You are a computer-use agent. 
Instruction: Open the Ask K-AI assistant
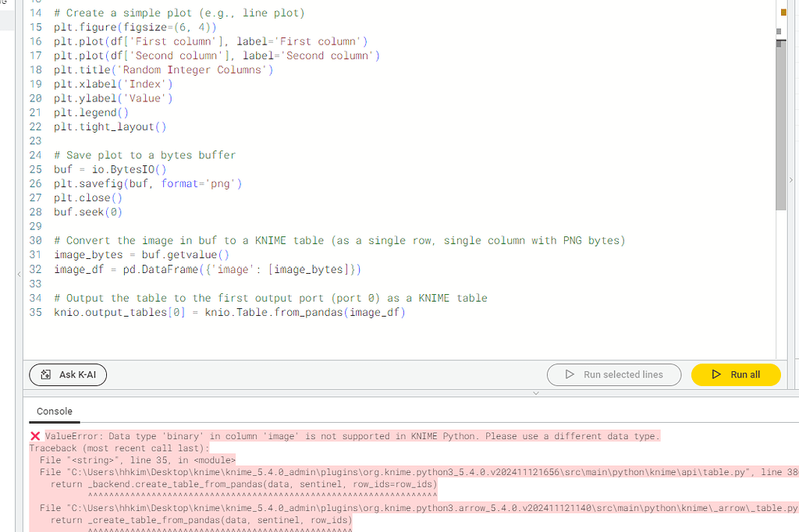(x=68, y=374)
